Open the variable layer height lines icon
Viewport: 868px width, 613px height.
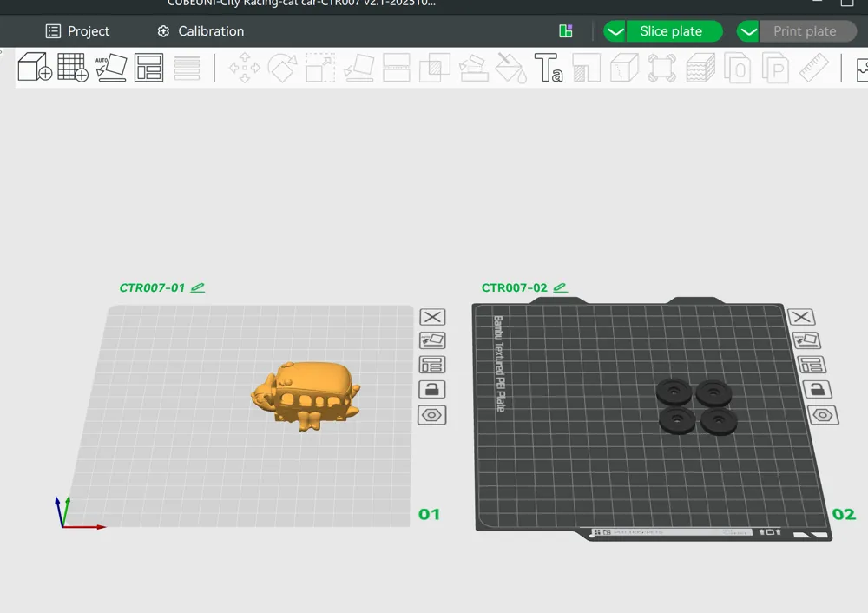point(187,67)
